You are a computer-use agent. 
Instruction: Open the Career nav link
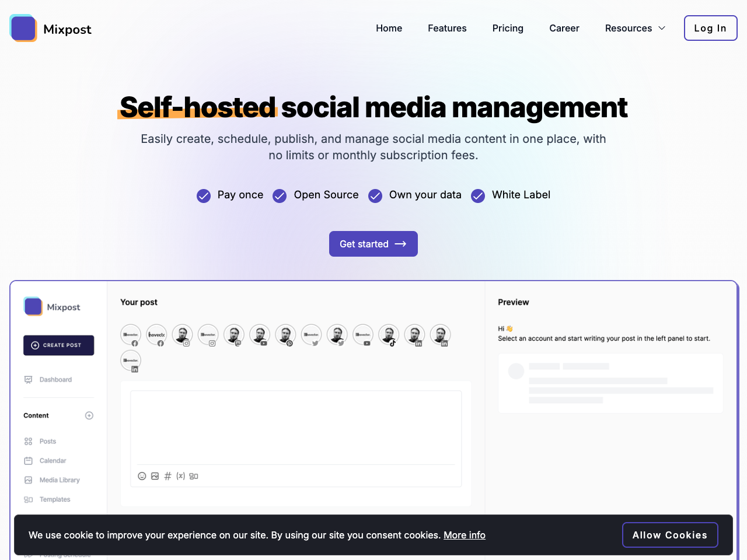coord(564,28)
